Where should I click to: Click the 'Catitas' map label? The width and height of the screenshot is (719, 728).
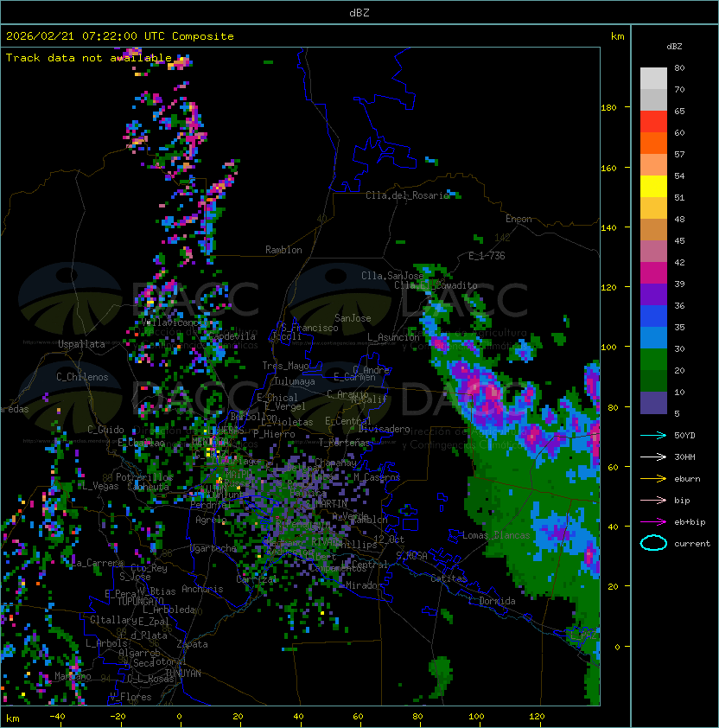click(449, 578)
